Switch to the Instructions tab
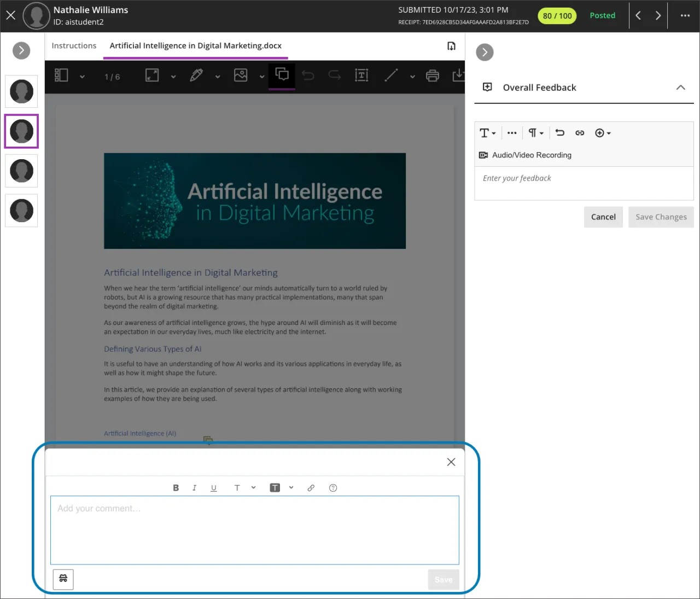The image size is (700, 599). pos(74,45)
